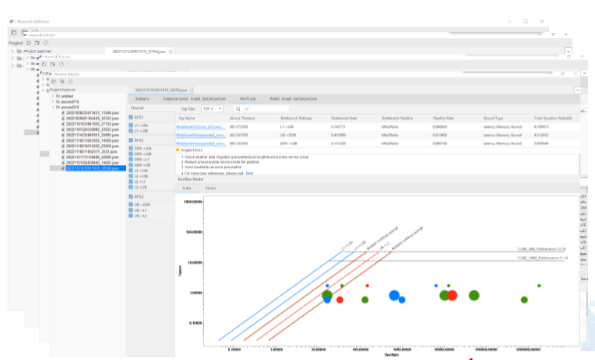
Task: Expand Project Explorer node in rearmost window
Action: (13, 51)
